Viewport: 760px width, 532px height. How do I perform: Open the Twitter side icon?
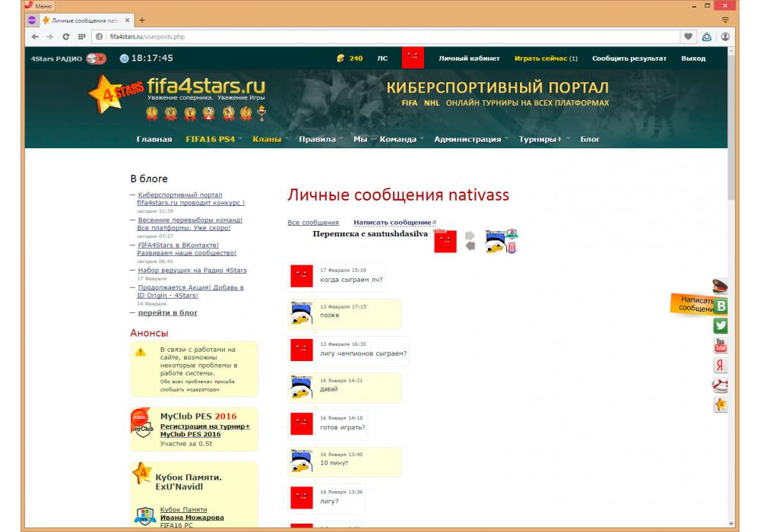[x=720, y=325]
